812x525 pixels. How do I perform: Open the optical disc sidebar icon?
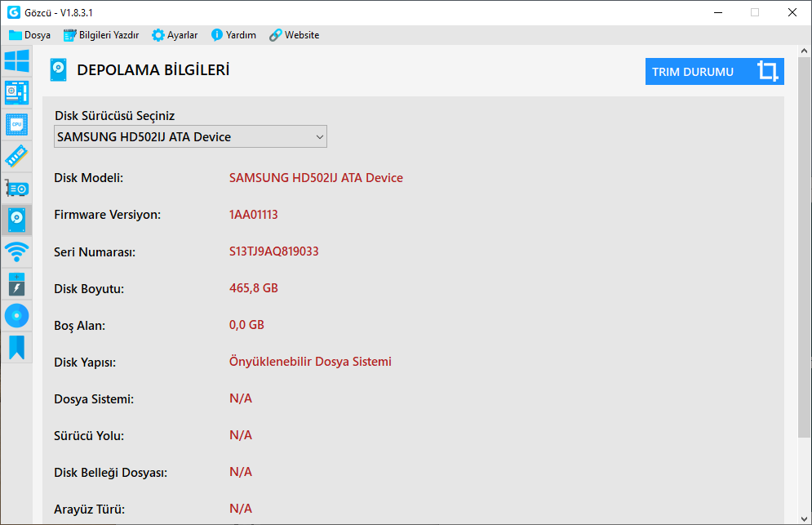click(x=16, y=316)
